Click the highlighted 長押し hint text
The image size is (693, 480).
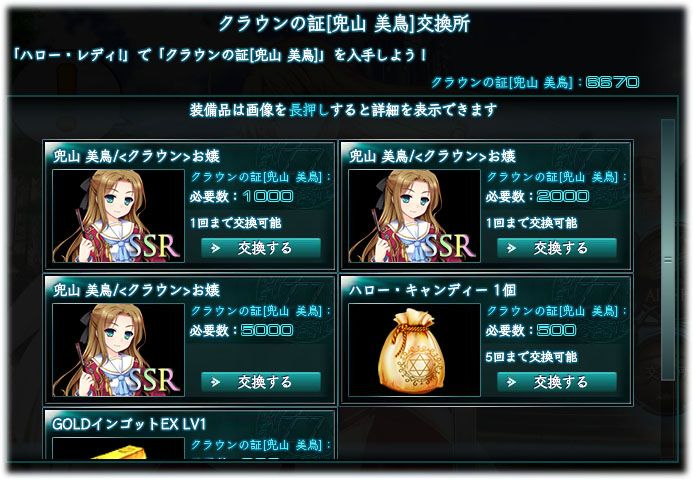pos(309,110)
